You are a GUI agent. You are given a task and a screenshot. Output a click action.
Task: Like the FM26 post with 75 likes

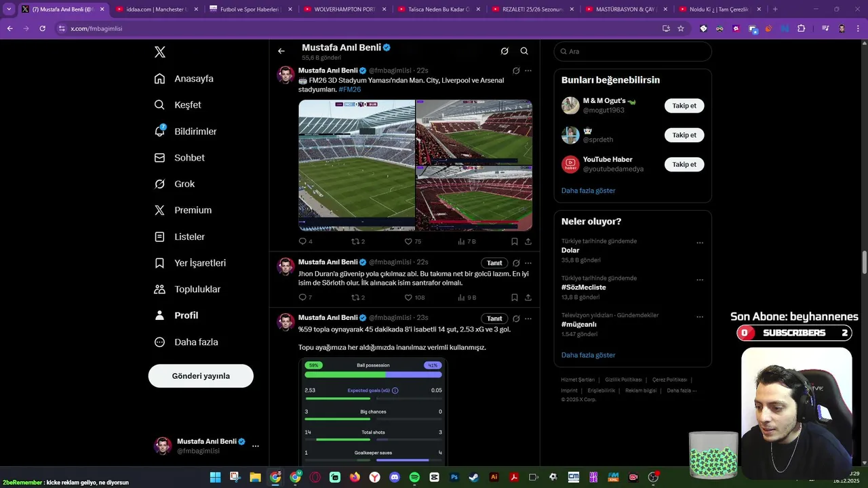[x=412, y=241]
